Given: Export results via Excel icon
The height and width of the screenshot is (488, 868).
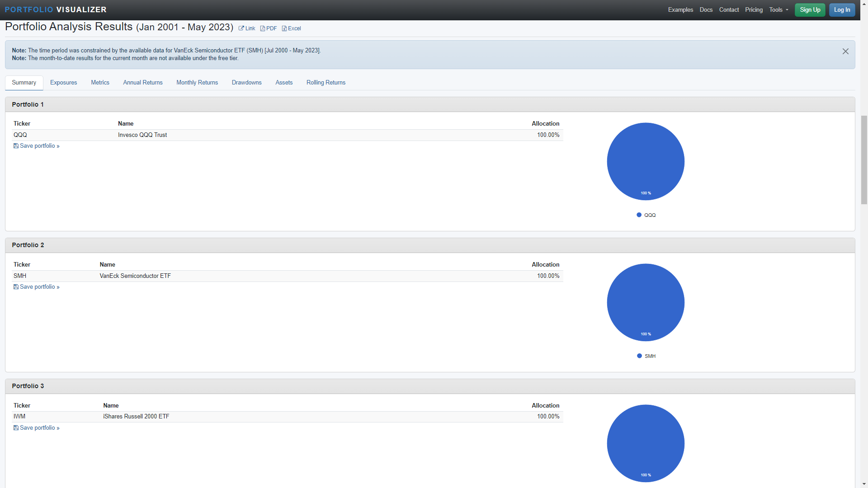Looking at the screenshot, I should 284,28.
